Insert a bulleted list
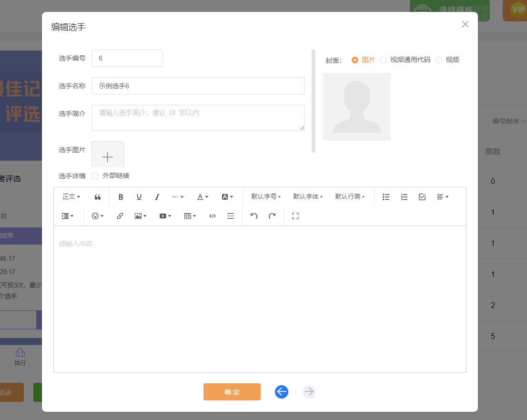 click(x=386, y=197)
